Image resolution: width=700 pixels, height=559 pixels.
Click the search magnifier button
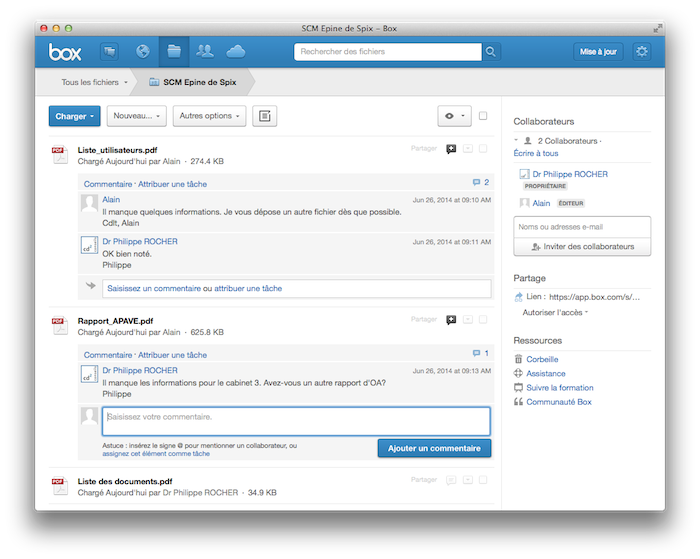coord(491,51)
